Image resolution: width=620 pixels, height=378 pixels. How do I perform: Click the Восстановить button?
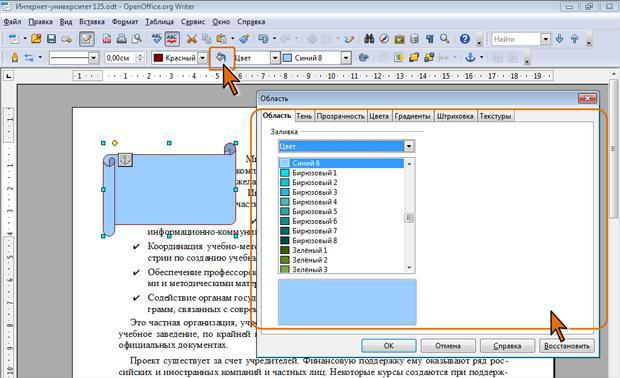click(x=567, y=346)
